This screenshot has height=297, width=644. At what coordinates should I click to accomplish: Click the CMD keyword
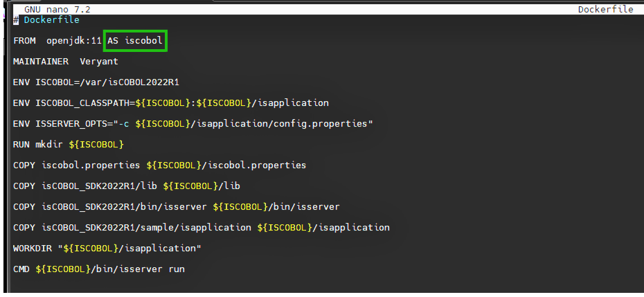point(21,269)
